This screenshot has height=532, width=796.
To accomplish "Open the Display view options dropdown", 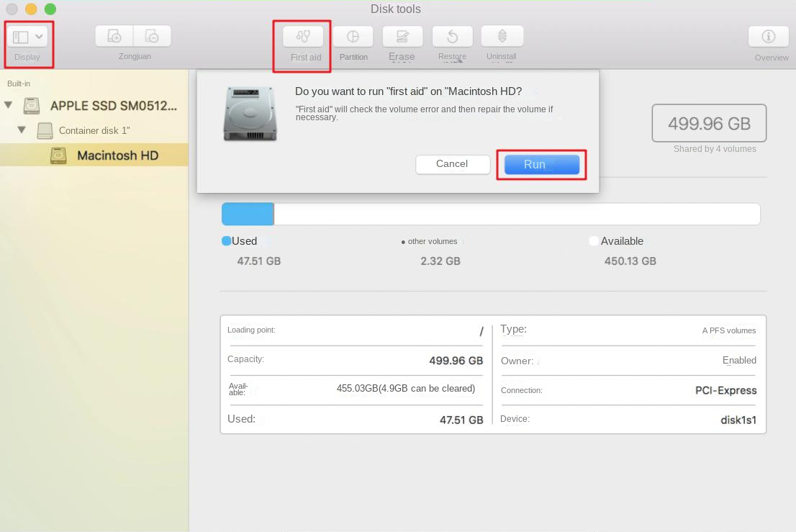I will click(27, 35).
